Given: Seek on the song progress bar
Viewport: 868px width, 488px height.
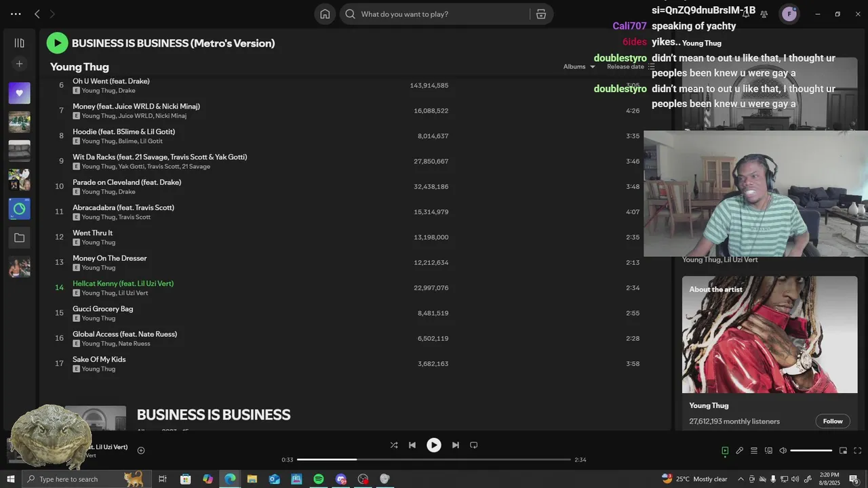Looking at the screenshot, I should point(434,460).
